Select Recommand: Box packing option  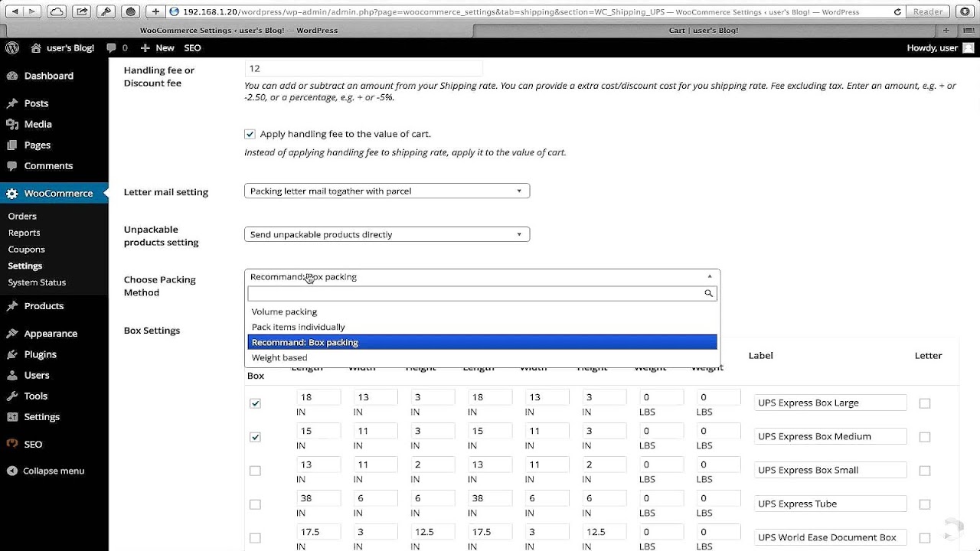tap(482, 342)
